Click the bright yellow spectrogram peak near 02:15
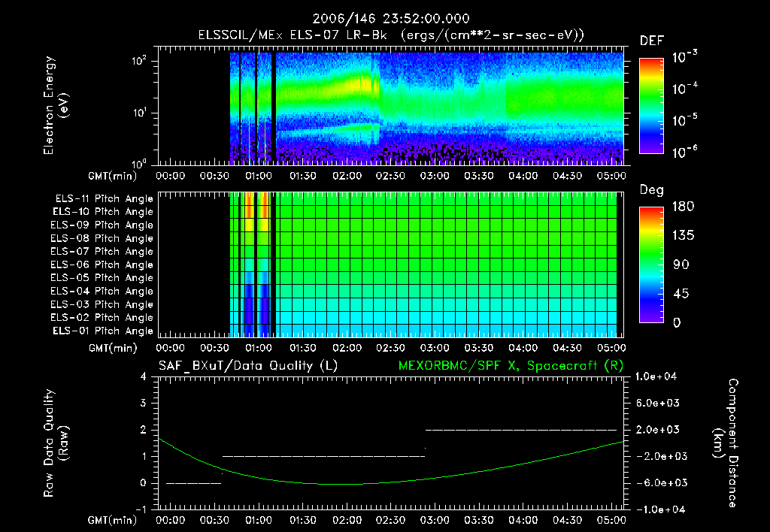This screenshot has width=770, height=532. coord(365,83)
